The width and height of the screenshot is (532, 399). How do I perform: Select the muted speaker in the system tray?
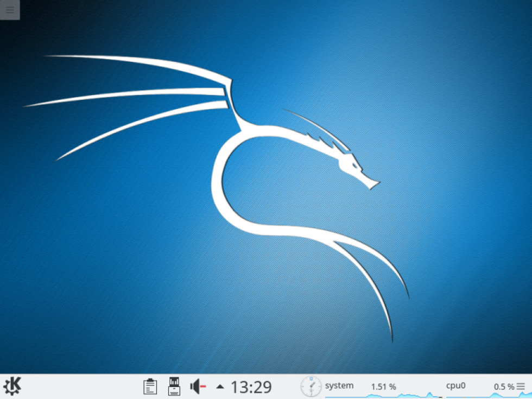pos(197,386)
